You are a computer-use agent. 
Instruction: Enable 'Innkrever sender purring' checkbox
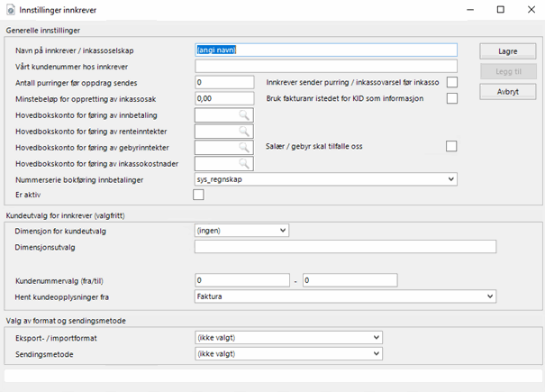452,83
